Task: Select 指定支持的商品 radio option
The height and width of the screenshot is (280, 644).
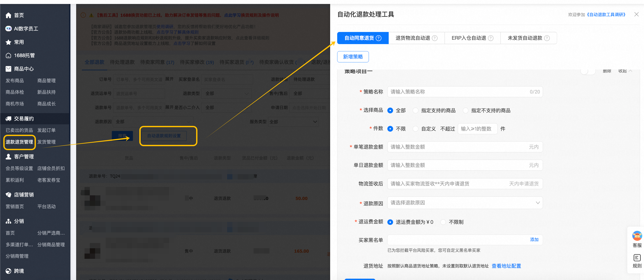Action: pyautogui.click(x=415, y=110)
